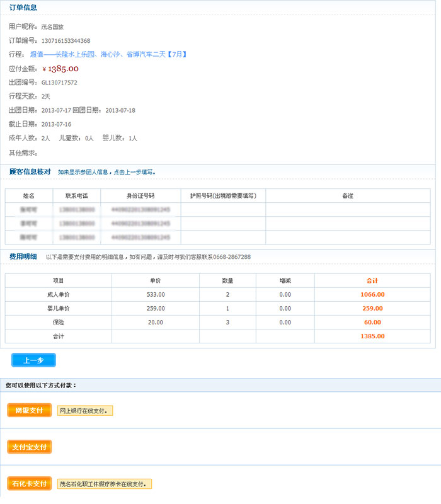Click the 联系电话 column header
The width and height of the screenshot is (441, 504).
76,196
